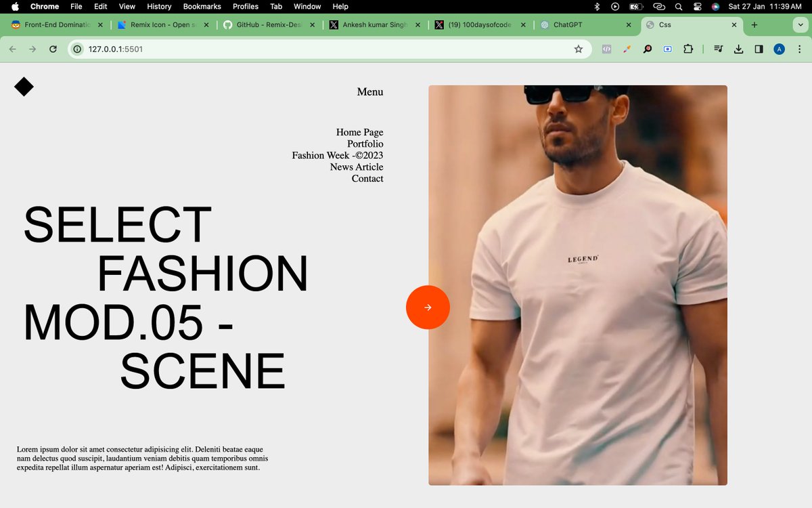This screenshot has height=508, width=812.
Task: Open the blue screen recorder extension
Action: click(x=668, y=49)
